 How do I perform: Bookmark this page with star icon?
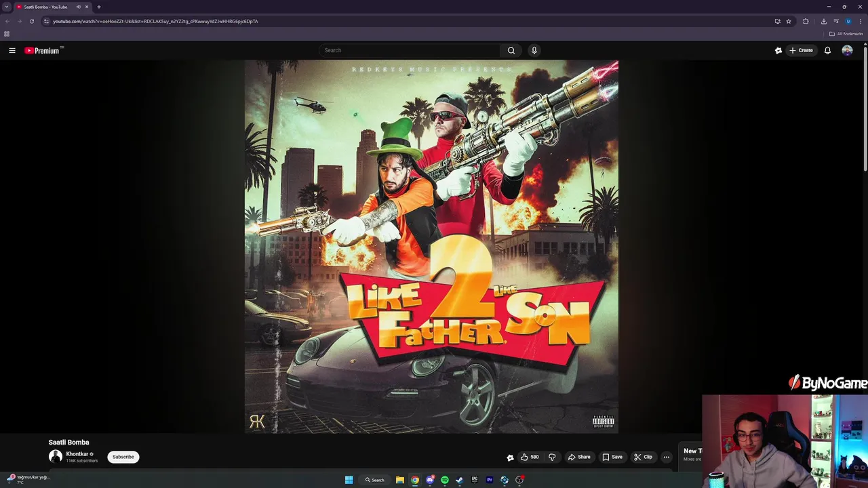pyautogui.click(x=789, y=21)
